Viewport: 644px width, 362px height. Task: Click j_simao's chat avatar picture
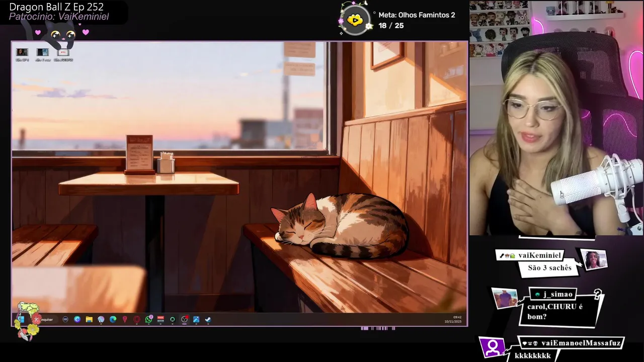pyautogui.click(x=505, y=299)
